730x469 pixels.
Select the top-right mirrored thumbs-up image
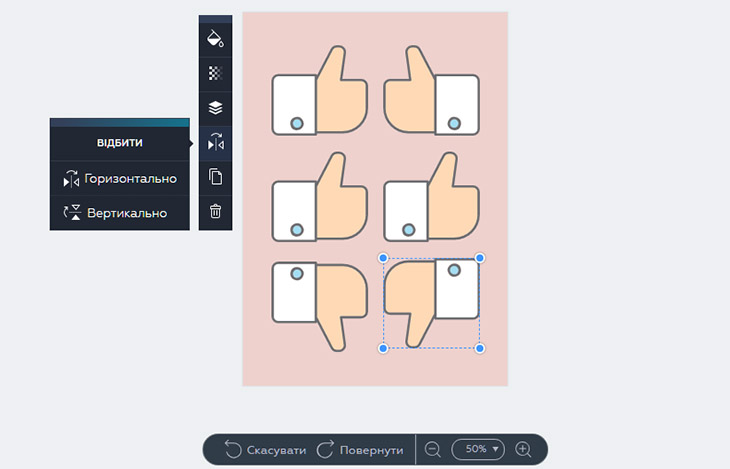[432, 90]
